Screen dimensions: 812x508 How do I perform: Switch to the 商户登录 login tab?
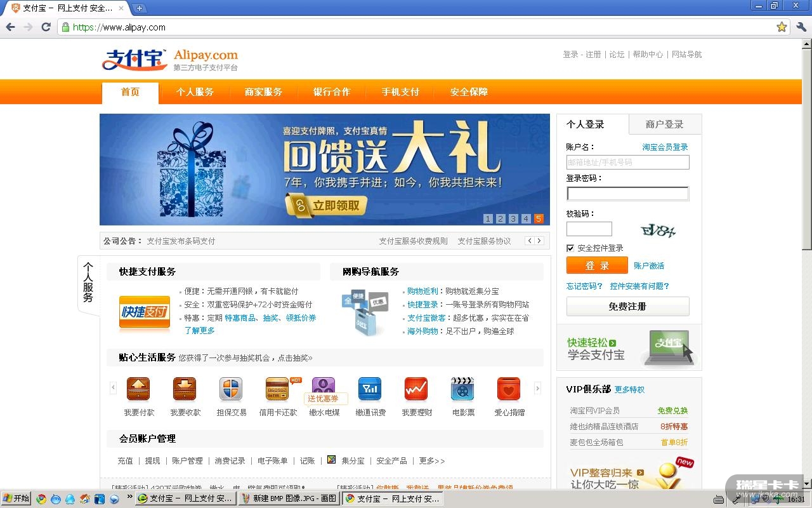coord(665,124)
